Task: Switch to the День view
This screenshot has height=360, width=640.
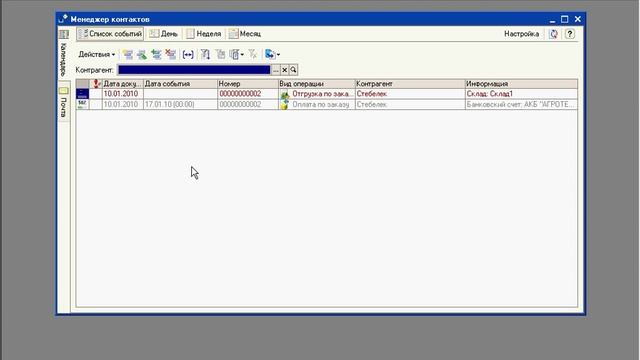Action: click(x=163, y=34)
